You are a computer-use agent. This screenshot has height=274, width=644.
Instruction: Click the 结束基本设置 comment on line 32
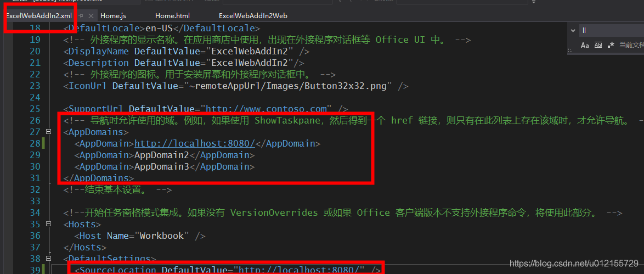pos(117,189)
